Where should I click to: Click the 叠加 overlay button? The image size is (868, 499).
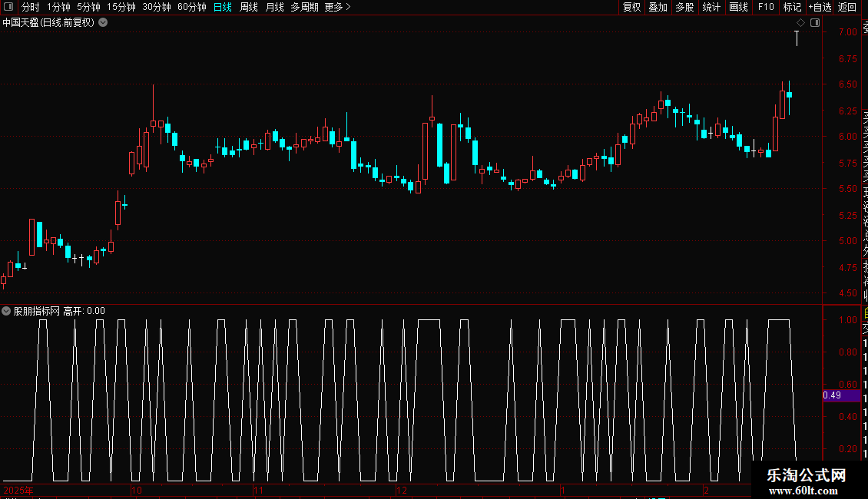(x=658, y=7)
